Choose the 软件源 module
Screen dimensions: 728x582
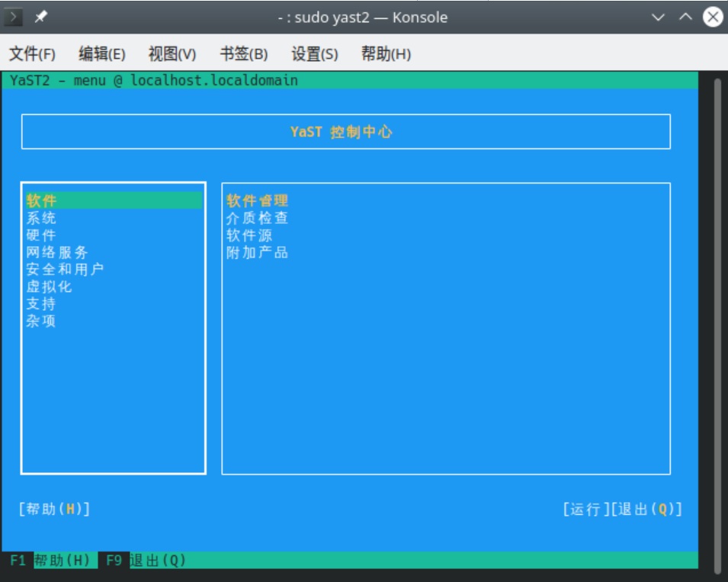pyautogui.click(x=249, y=235)
